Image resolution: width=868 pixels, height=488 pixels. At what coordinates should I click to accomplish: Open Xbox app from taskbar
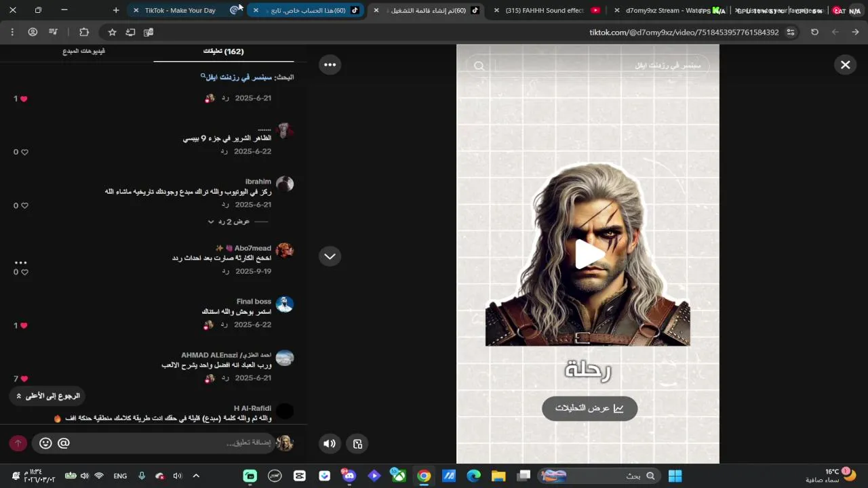pos(398,476)
